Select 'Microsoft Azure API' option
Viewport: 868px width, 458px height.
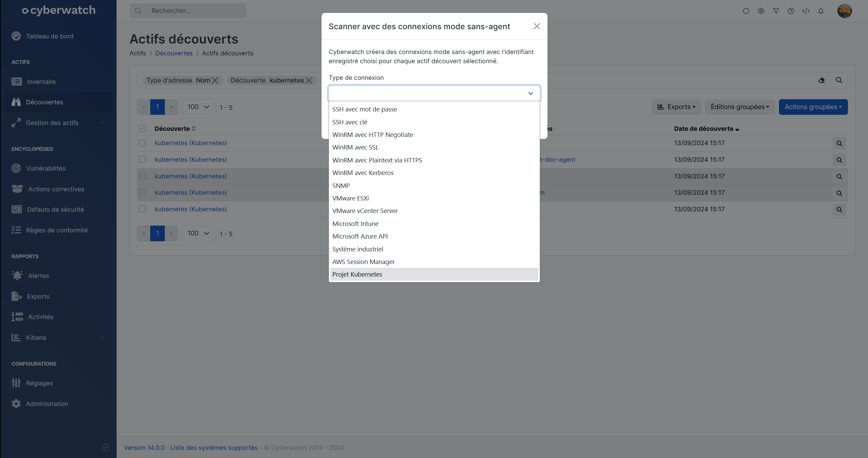[x=434, y=236]
